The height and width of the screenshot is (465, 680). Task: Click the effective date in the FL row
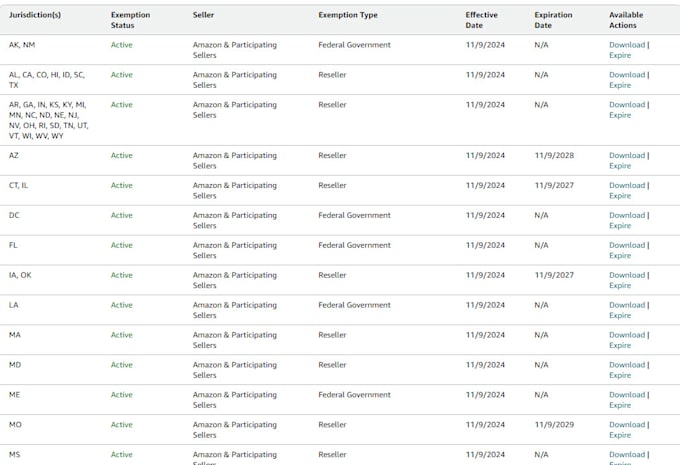[x=485, y=245]
